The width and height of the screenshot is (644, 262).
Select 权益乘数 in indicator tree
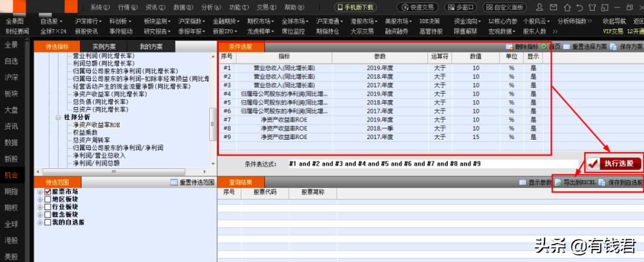tap(85, 133)
